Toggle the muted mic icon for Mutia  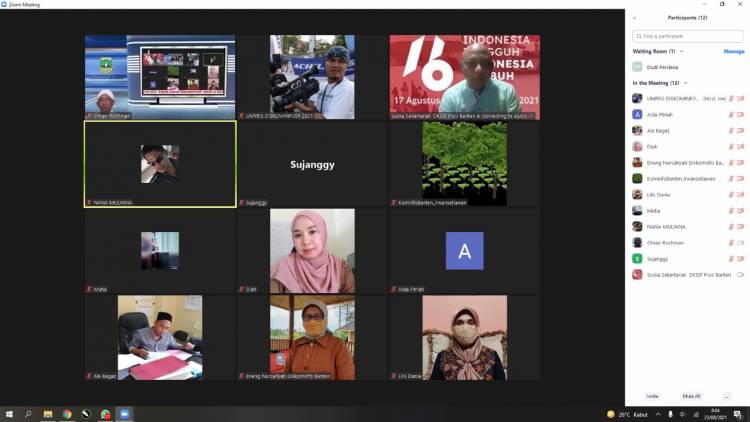coord(731,211)
